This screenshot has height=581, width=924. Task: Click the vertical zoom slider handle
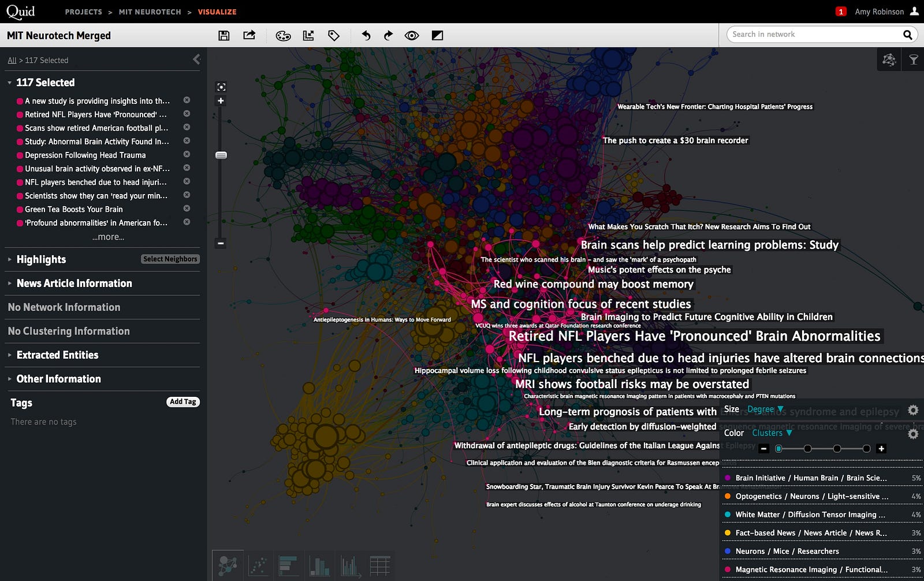pyautogui.click(x=221, y=155)
